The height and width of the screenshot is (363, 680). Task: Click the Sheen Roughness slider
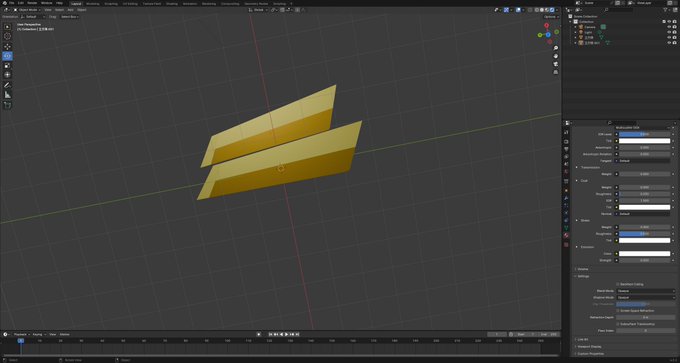[644, 234]
